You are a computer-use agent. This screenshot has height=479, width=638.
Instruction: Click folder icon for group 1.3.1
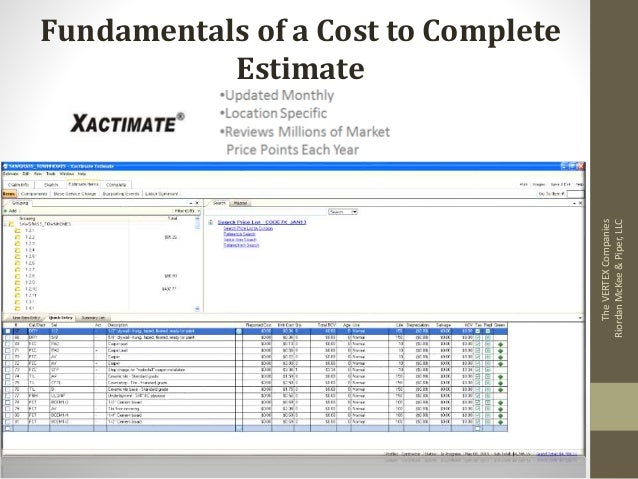point(17,302)
